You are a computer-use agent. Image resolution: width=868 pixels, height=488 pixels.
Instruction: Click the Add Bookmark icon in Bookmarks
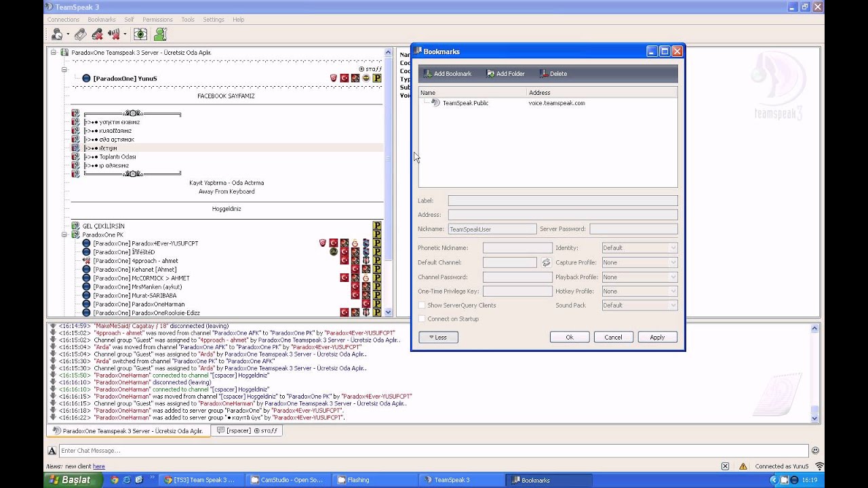[x=427, y=74]
